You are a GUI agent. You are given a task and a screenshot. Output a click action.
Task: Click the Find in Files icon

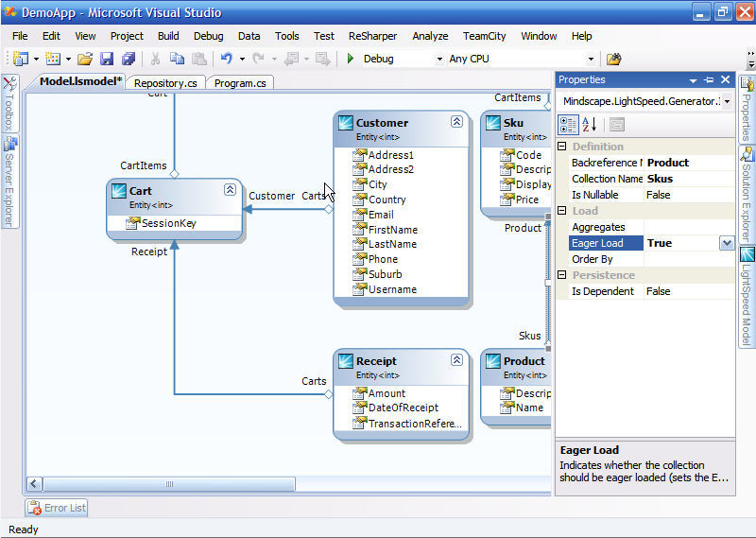pos(613,59)
